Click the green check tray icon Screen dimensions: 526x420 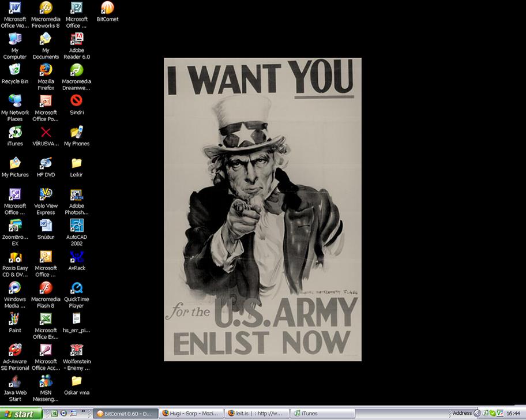(x=493, y=413)
